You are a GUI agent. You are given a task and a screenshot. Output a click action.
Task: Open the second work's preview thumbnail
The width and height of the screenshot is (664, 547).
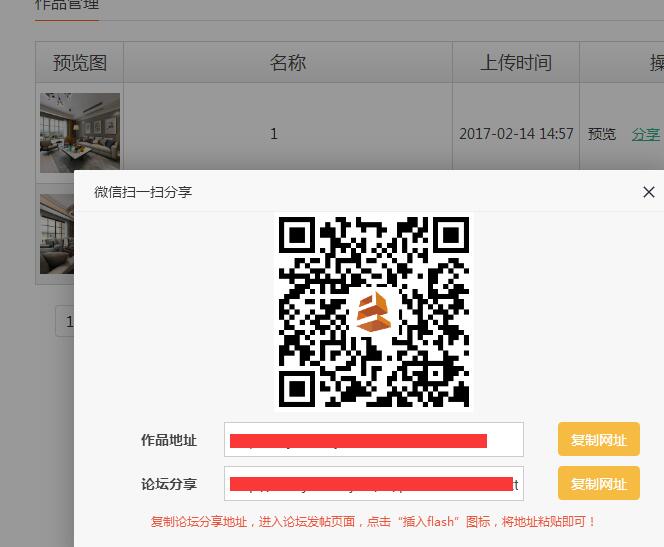coord(57,234)
